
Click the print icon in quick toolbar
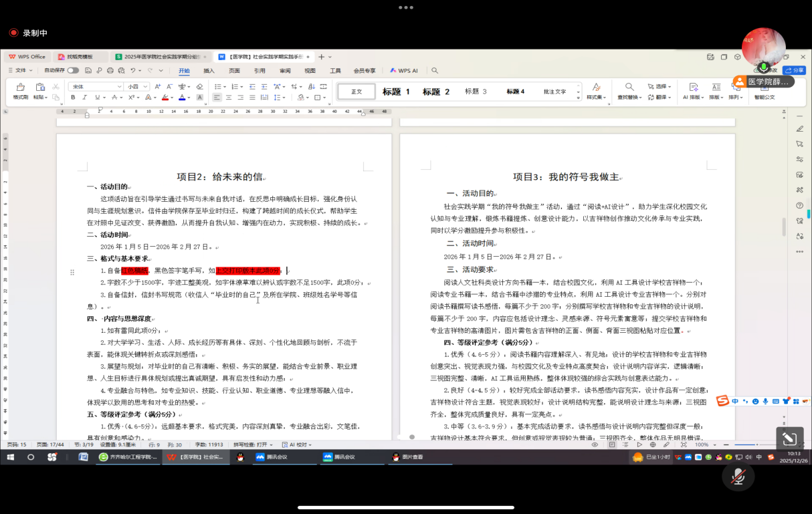click(110, 70)
